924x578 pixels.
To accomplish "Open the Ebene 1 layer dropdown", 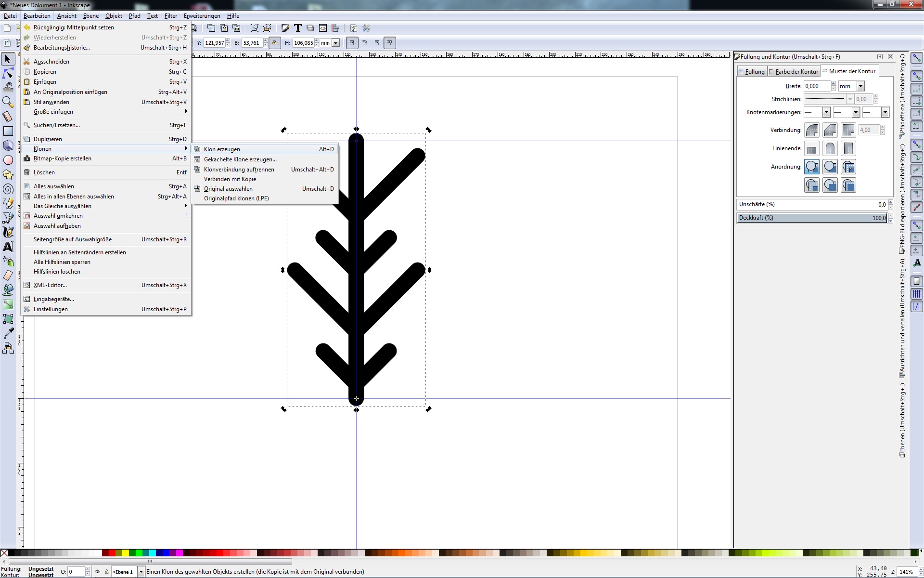I will click(x=141, y=572).
